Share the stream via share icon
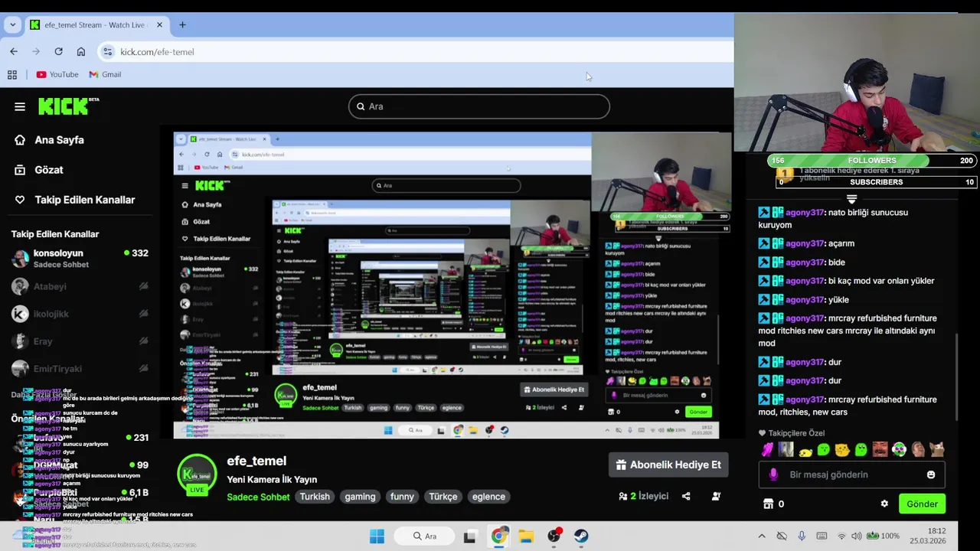 click(686, 496)
